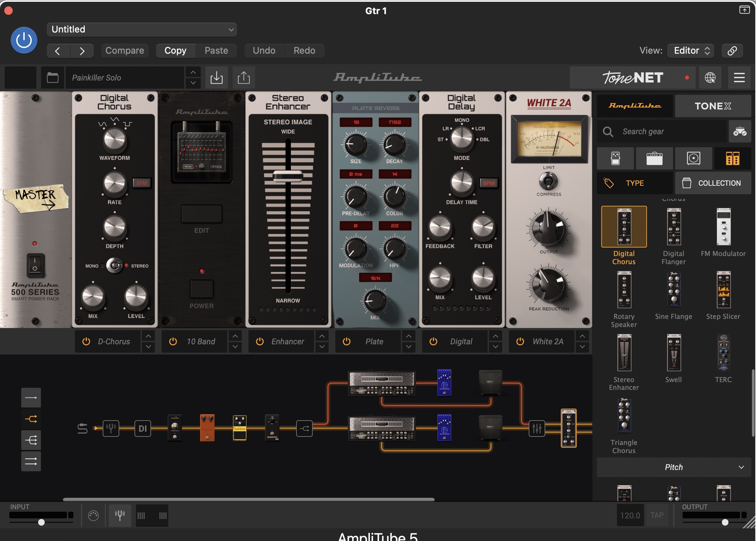The width and height of the screenshot is (756, 541).
Task: Click the globe icon next to ToneNET
Action: tap(710, 78)
